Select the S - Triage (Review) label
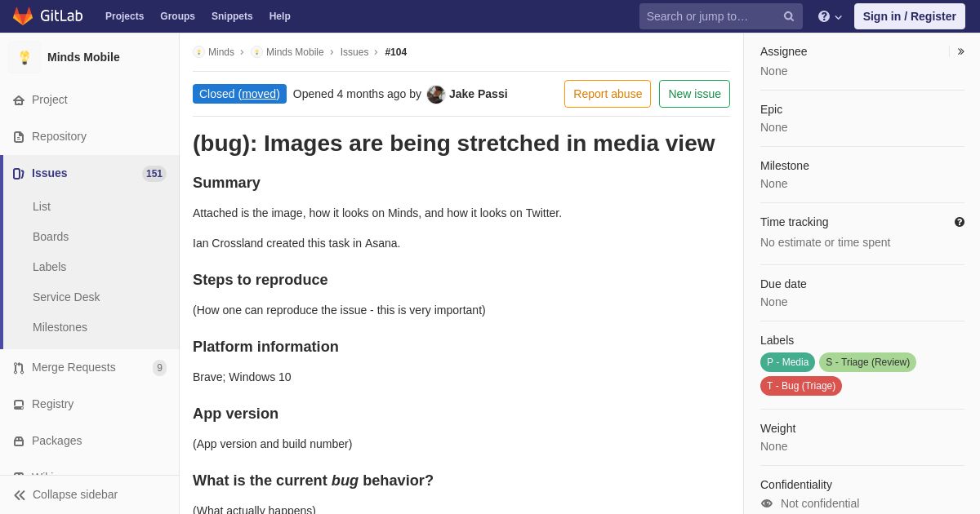980x514 pixels. 867,362
